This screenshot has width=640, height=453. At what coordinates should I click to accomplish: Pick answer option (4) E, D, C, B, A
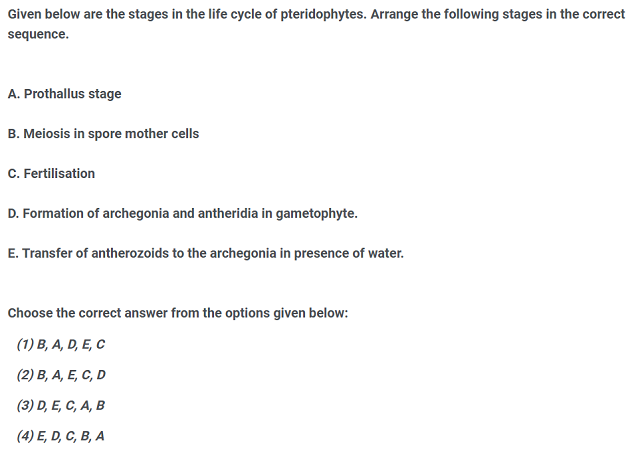click(61, 436)
